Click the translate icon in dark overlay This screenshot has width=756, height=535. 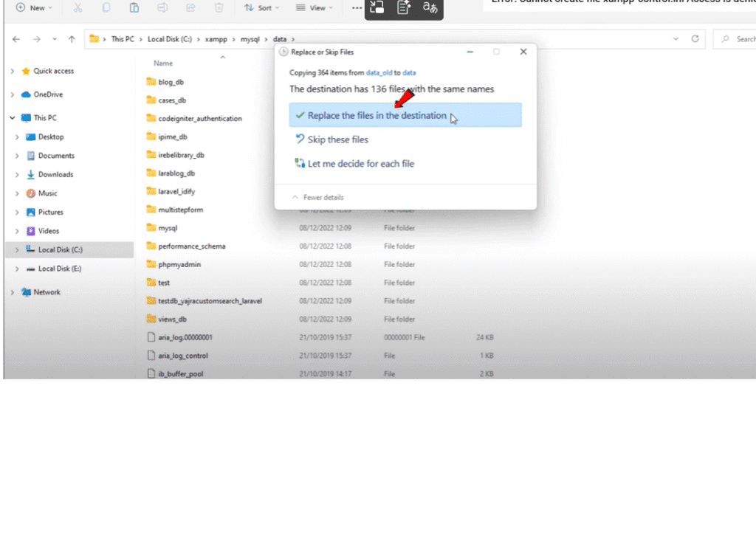[430, 7]
